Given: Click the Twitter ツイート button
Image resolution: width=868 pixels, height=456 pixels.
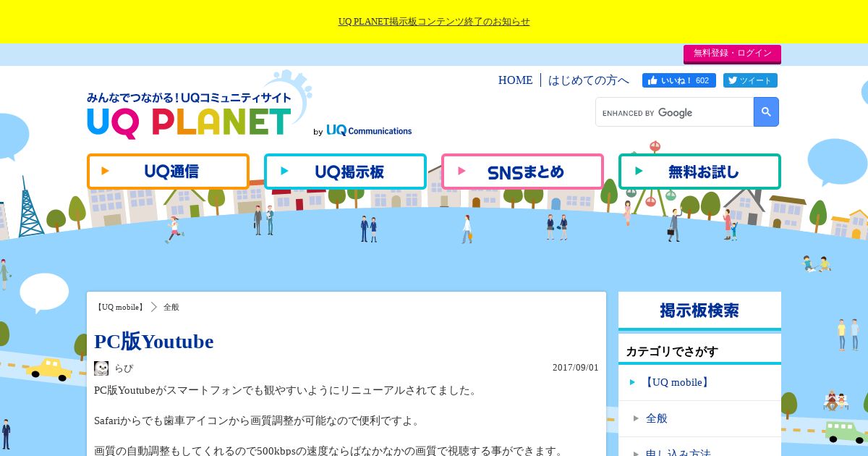Looking at the screenshot, I should tap(750, 80).
